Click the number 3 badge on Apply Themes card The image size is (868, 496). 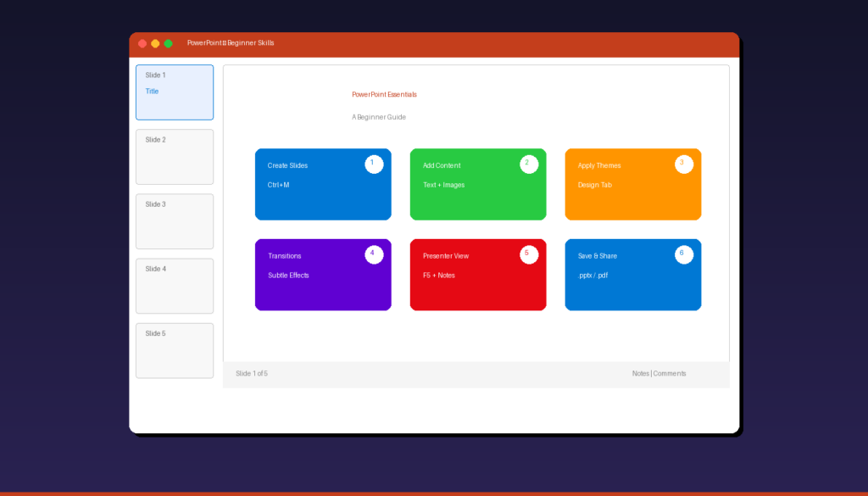click(x=684, y=164)
